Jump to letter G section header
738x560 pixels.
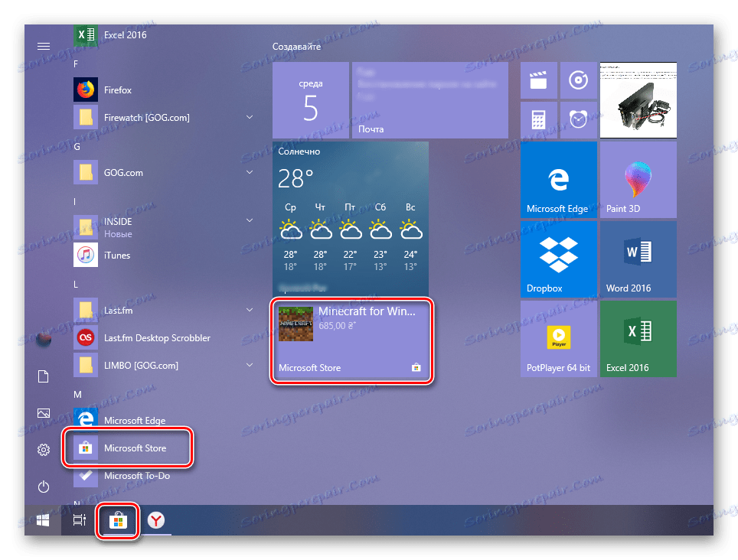coord(77,147)
